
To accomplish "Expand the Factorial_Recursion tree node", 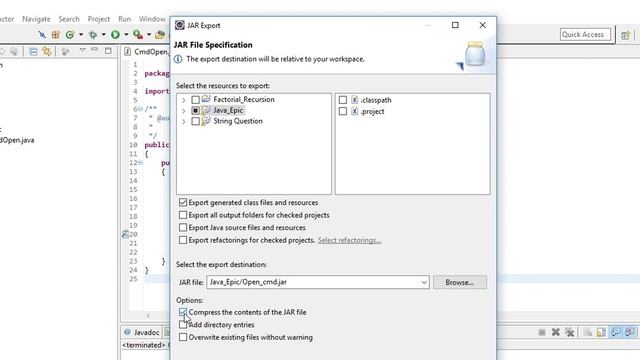I will click(x=184, y=100).
